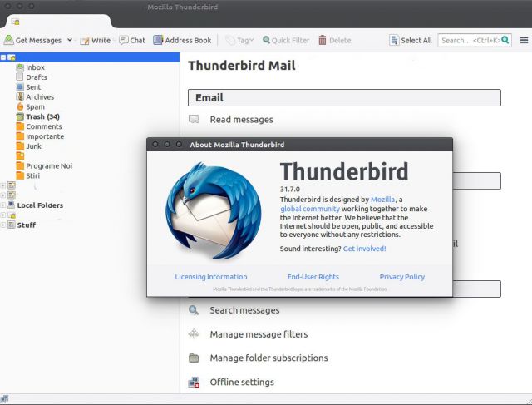This screenshot has width=532, height=405.
Task: Open the hamburger application menu
Action: (524, 40)
